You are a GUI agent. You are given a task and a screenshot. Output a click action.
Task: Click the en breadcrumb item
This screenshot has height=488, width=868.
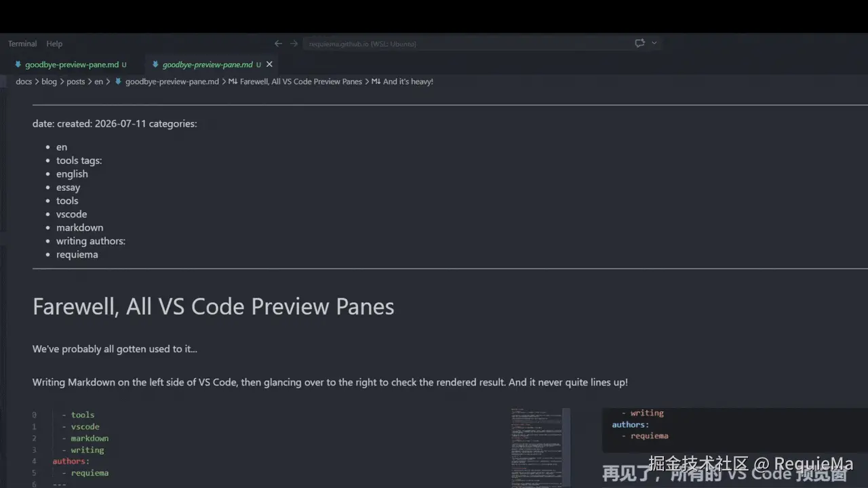tap(98, 81)
